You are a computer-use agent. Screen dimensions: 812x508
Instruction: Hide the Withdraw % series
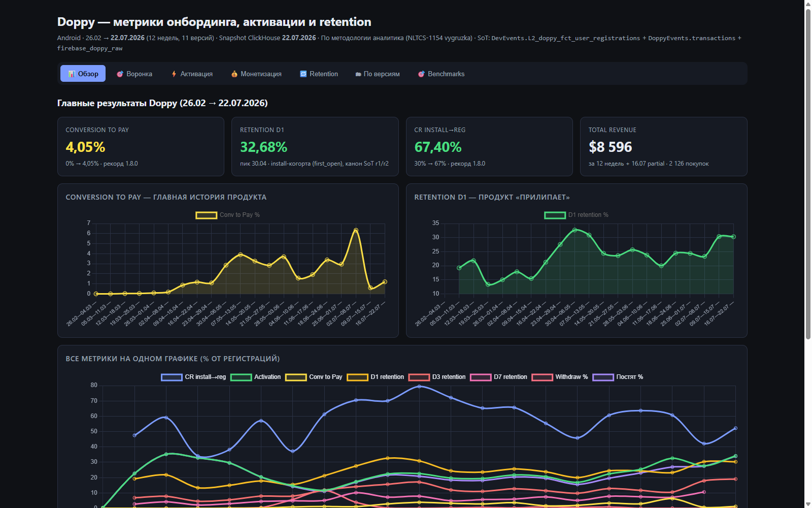pyautogui.click(x=560, y=377)
